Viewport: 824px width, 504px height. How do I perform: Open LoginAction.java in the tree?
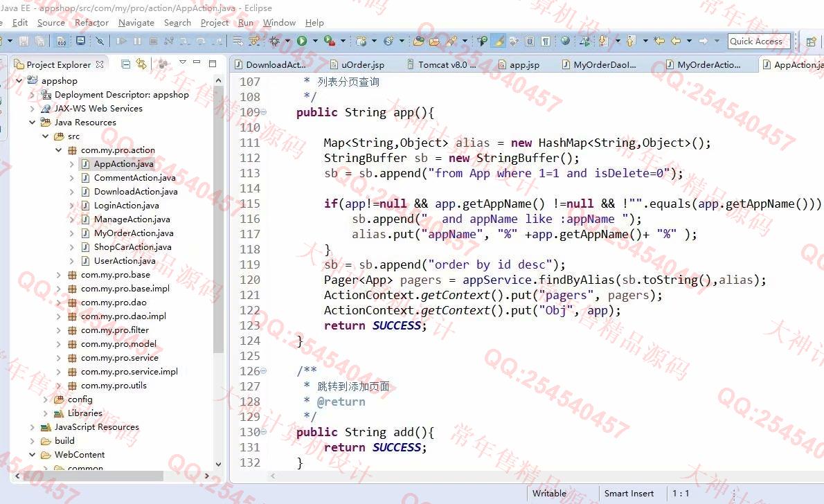tap(126, 206)
